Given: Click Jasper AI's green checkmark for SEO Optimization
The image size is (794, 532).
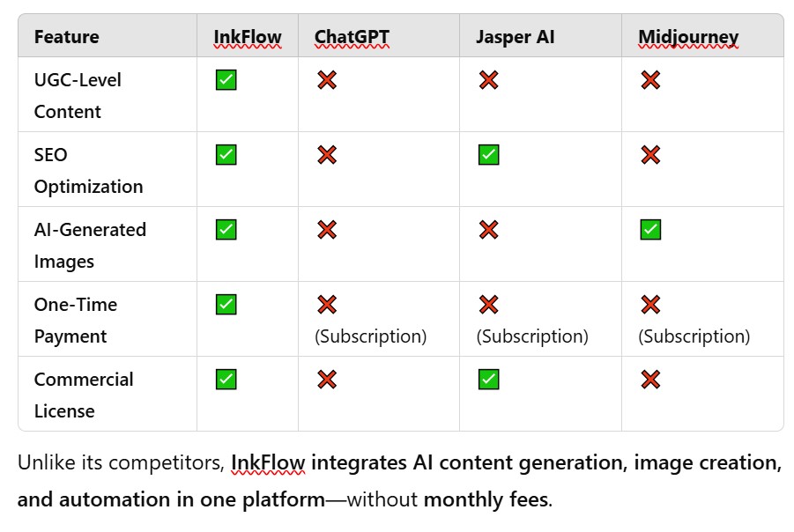Looking at the screenshot, I should tap(488, 155).
